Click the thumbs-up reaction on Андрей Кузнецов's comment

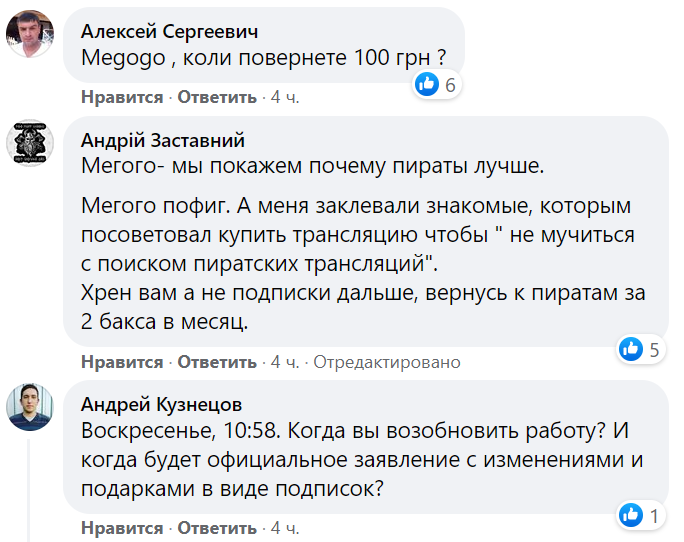[x=631, y=515]
